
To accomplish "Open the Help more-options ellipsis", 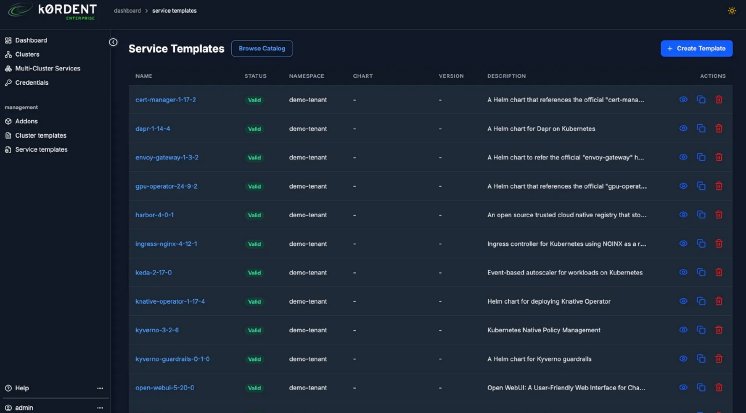I will coord(100,388).
